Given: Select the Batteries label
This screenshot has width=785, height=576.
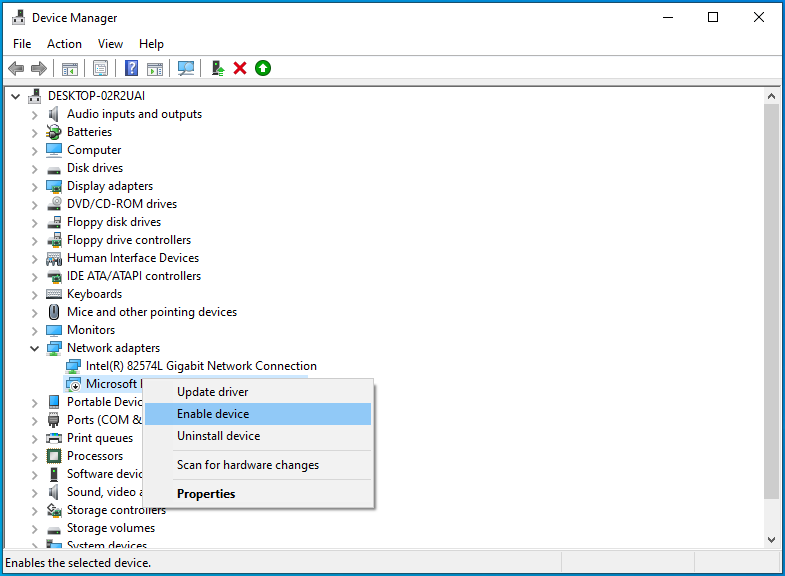Looking at the screenshot, I should (x=89, y=132).
